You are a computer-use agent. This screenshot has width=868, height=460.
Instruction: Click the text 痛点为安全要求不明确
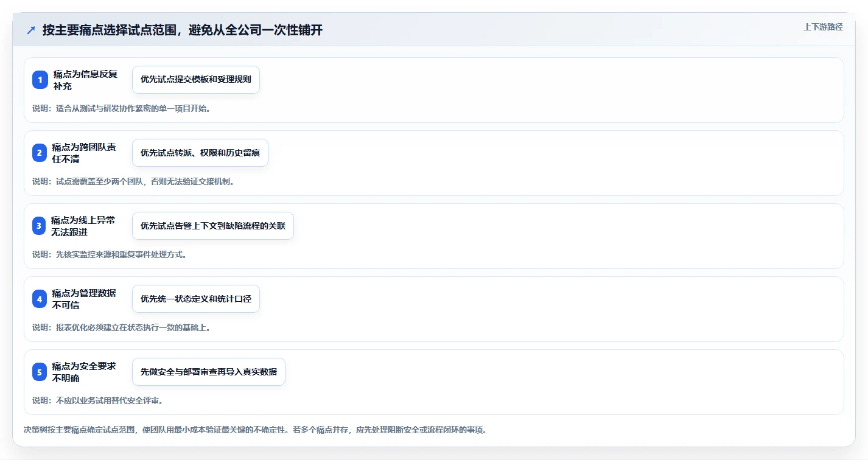click(x=84, y=372)
